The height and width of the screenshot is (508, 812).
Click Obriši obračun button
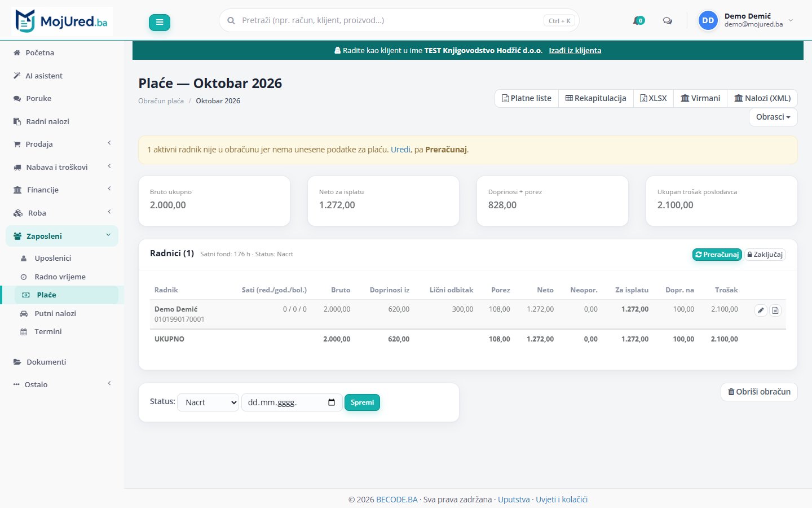pyautogui.click(x=759, y=392)
